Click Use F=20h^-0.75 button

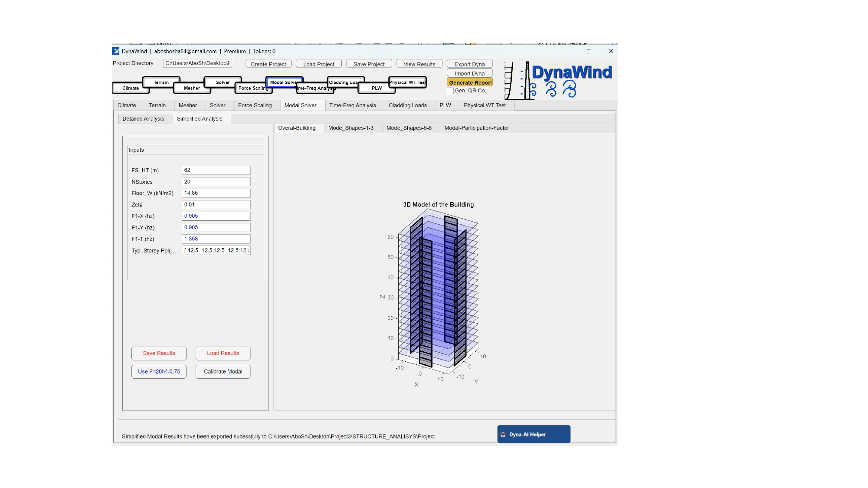pos(159,372)
